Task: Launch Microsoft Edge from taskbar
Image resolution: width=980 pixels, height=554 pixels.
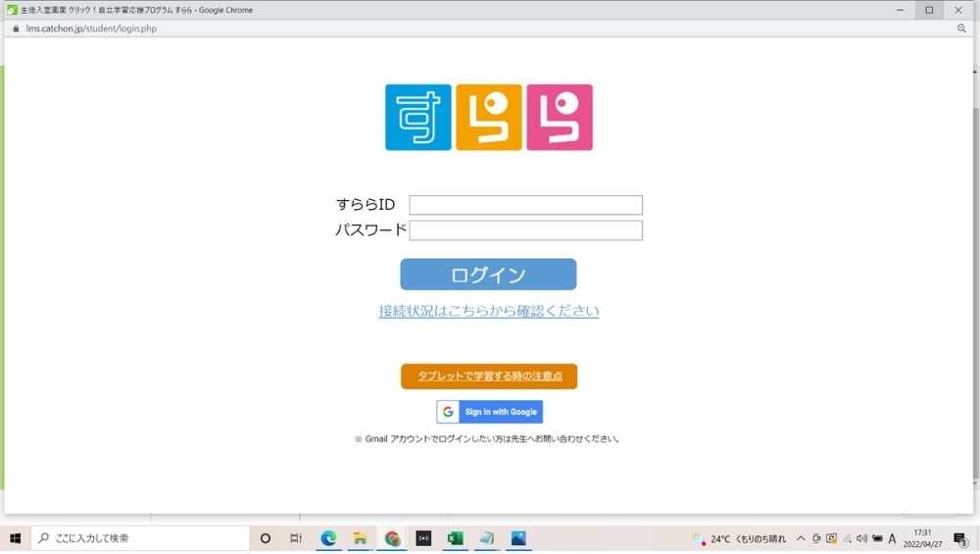Action: point(328,538)
